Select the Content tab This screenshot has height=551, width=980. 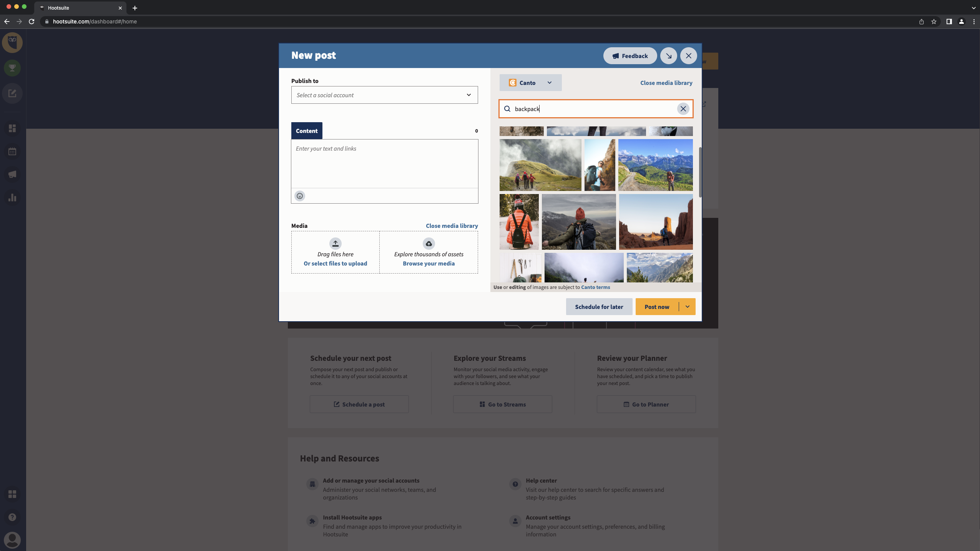306,131
